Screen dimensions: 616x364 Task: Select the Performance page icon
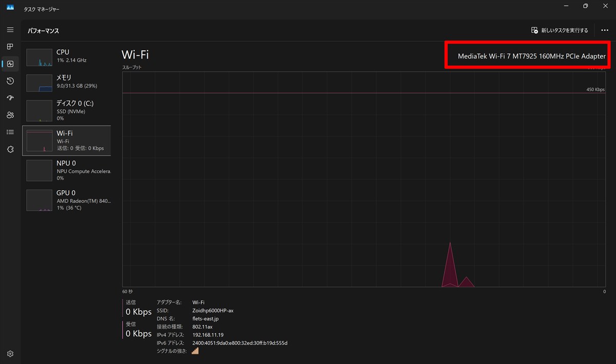coord(10,64)
